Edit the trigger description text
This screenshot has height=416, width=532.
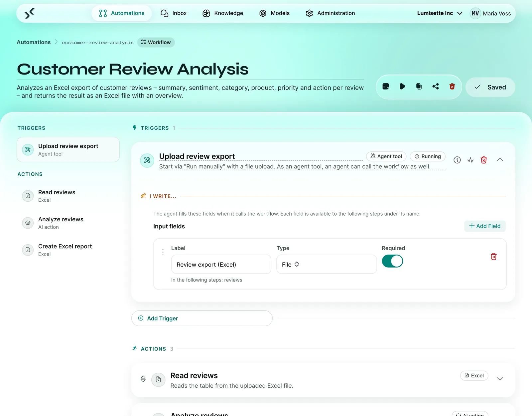tap(302, 166)
